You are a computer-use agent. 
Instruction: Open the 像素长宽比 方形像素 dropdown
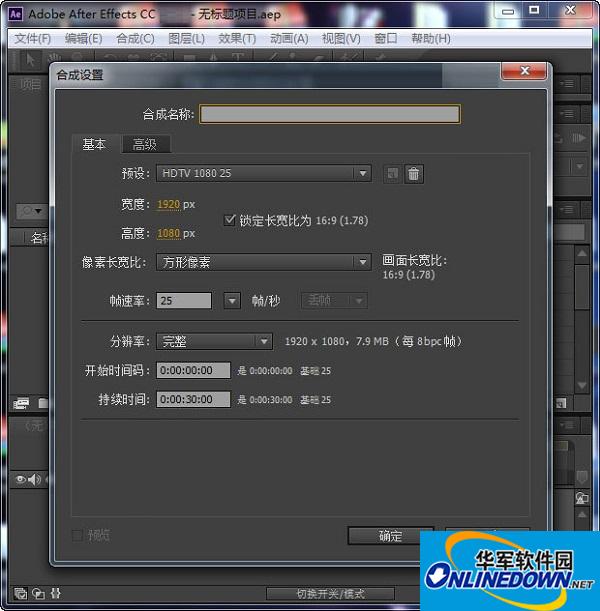[x=264, y=262]
